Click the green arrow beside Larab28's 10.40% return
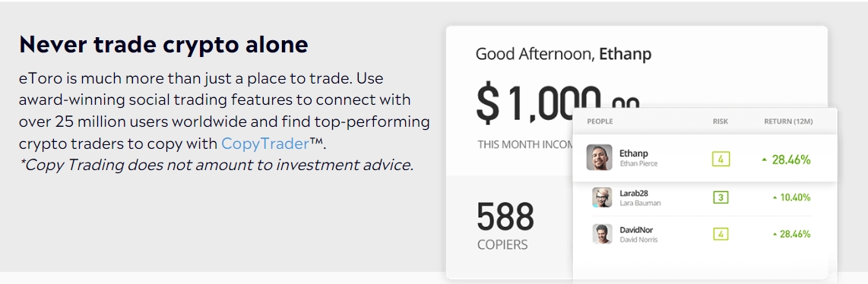 point(775,197)
